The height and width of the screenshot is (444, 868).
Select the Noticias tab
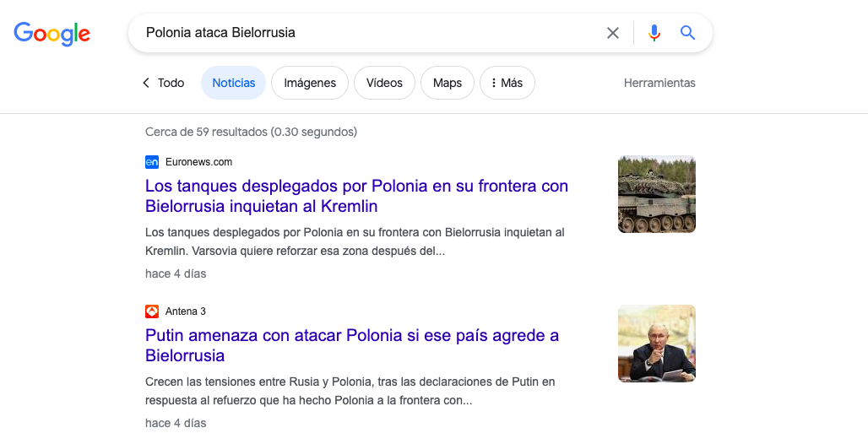click(233, 83)
